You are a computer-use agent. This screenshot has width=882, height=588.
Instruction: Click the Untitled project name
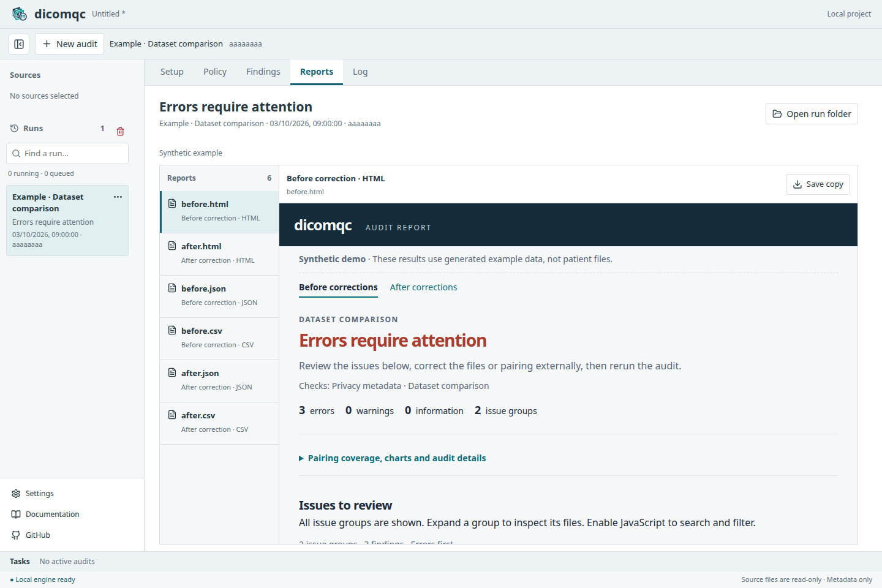pos(108,14)
